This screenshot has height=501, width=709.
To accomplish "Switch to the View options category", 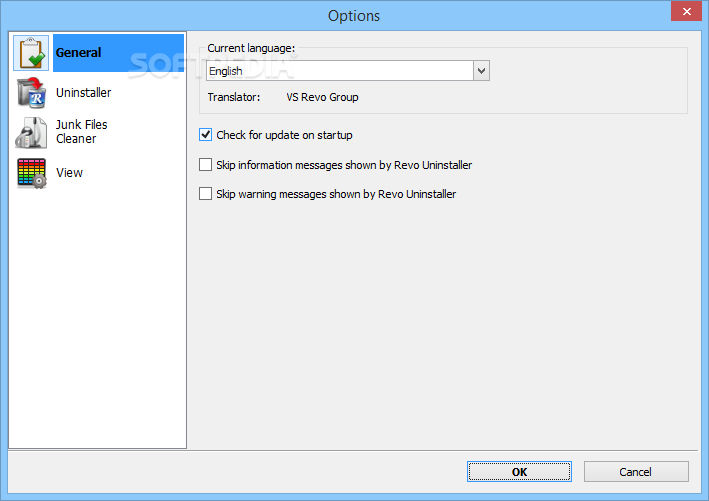I will (69, 173).
